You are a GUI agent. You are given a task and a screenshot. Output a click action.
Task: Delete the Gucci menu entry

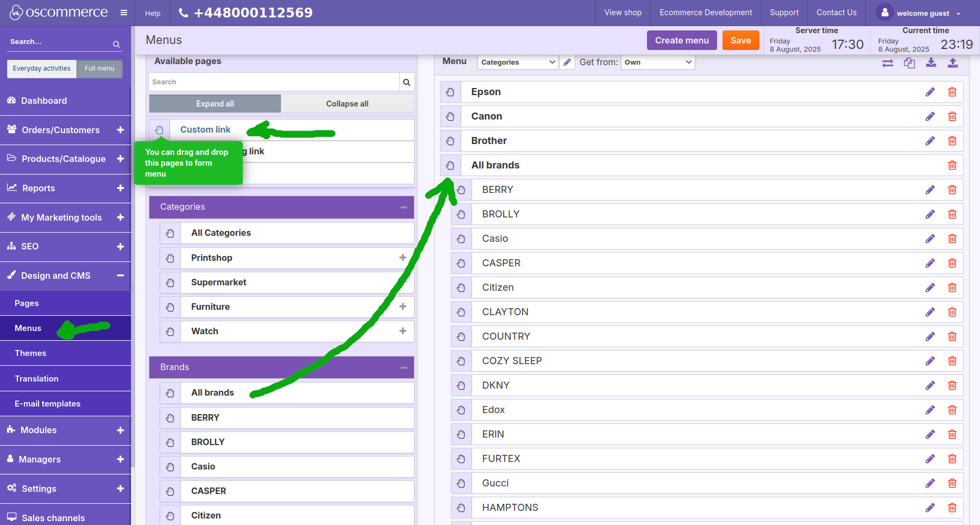pos(952,483)
